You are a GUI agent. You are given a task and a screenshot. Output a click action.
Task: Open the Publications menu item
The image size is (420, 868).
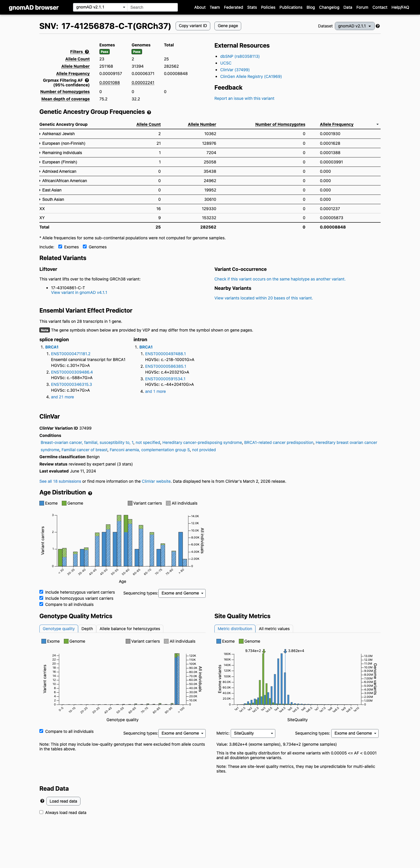(x=291, y=7)
